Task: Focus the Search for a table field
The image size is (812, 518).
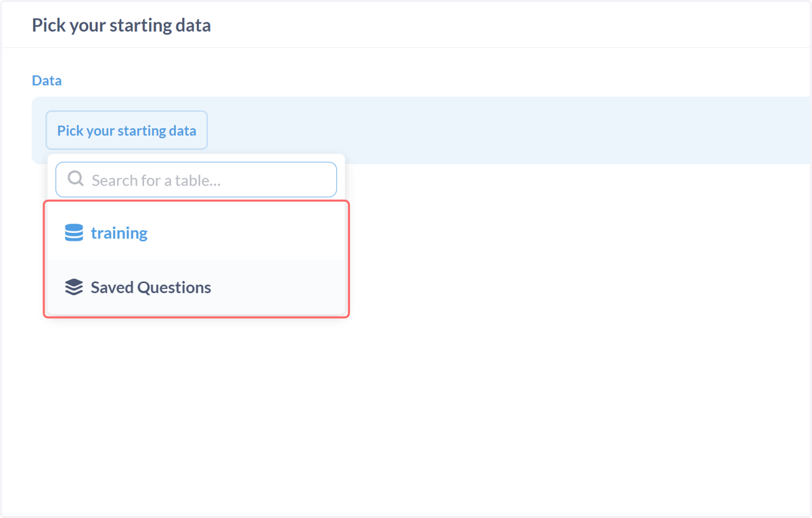Action: point(196,179)
